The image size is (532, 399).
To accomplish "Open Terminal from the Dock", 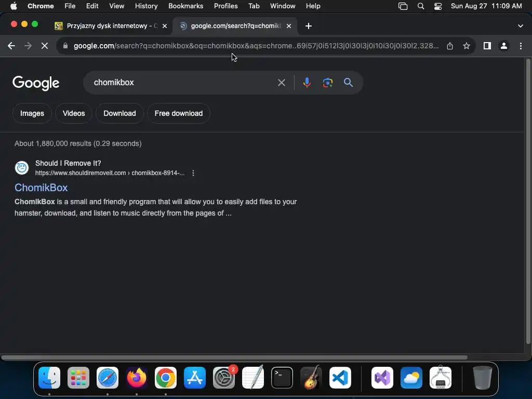I will point(282,378).
